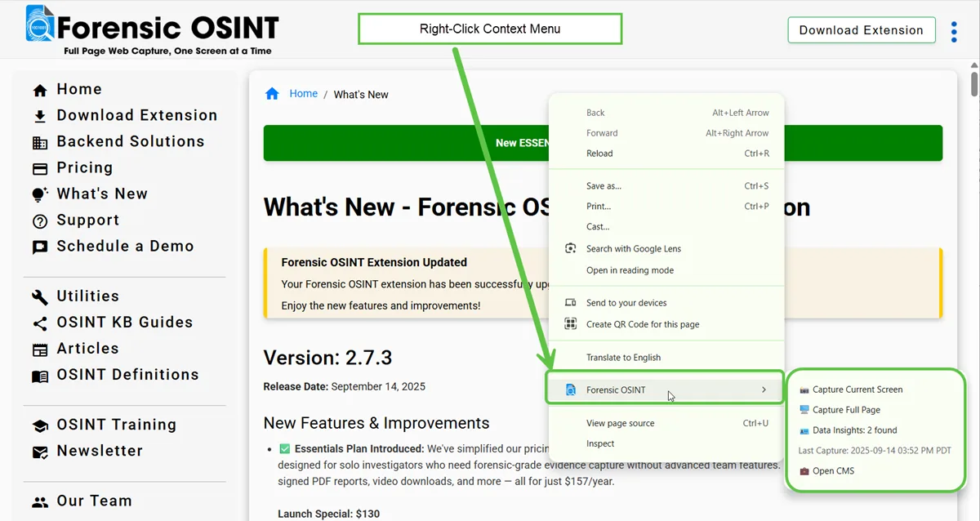Image resolution: width=980 pixels, height=521 pixels.
Task: Click the Version: 2.7.3 heading
Action: (327, 358)
